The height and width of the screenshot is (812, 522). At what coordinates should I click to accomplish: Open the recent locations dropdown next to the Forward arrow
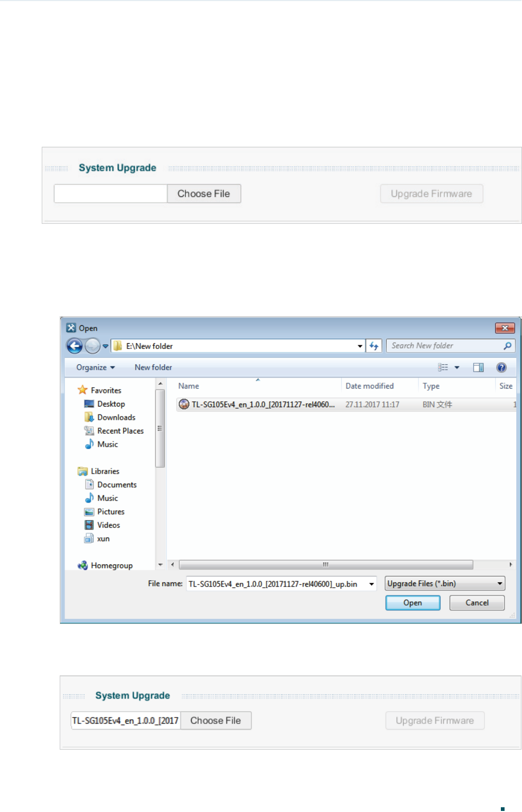coord(106,346)
